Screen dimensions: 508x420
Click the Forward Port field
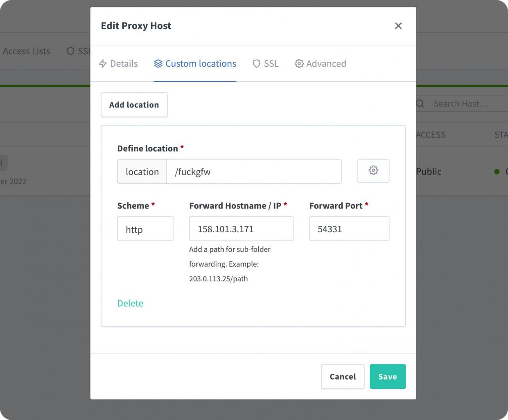[x=349, y=229]
